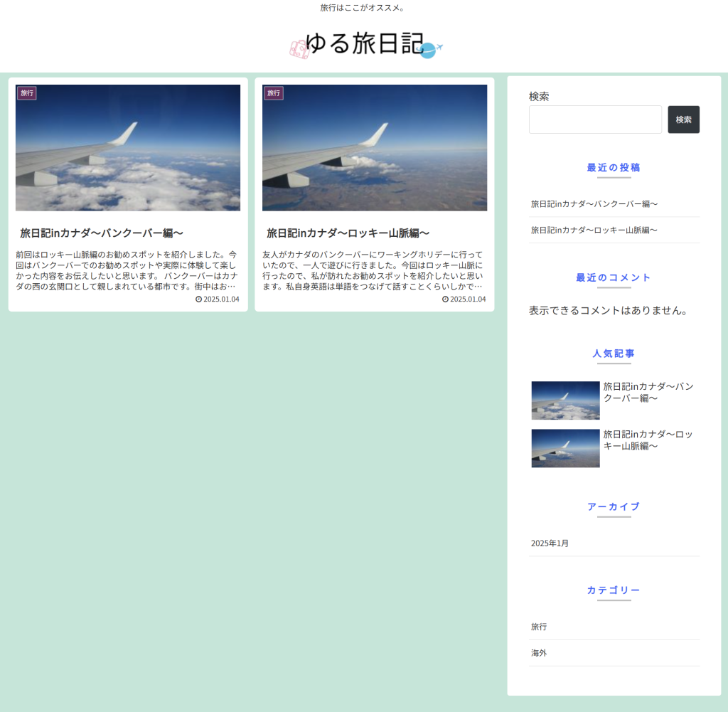Select Vancouver post in 最近の投稿 list
Screen dimensions: 728x712
point(594,204)
